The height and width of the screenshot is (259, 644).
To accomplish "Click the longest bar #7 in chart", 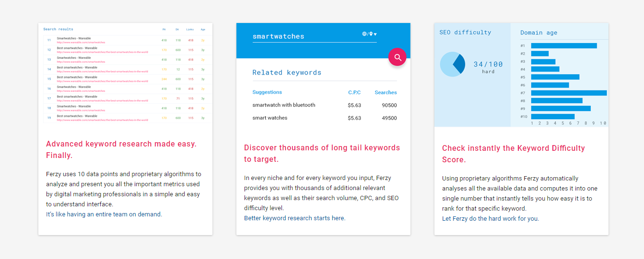I will (569, 93).
